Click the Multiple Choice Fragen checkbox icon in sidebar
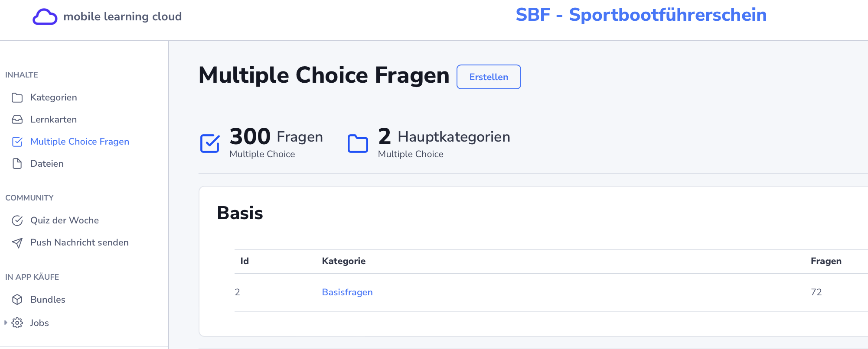The width and height of the screenshot is (868, 349). tap(17, 142)
